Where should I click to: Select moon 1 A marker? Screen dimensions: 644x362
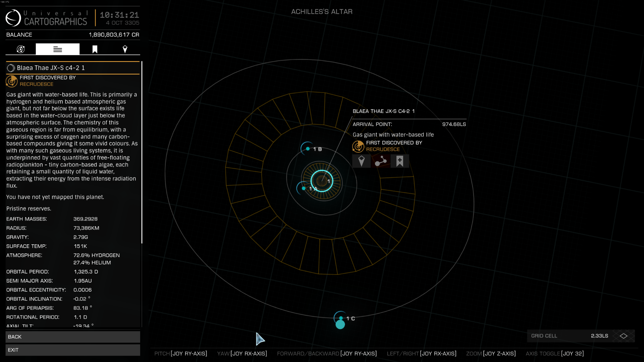pos(304,188)
